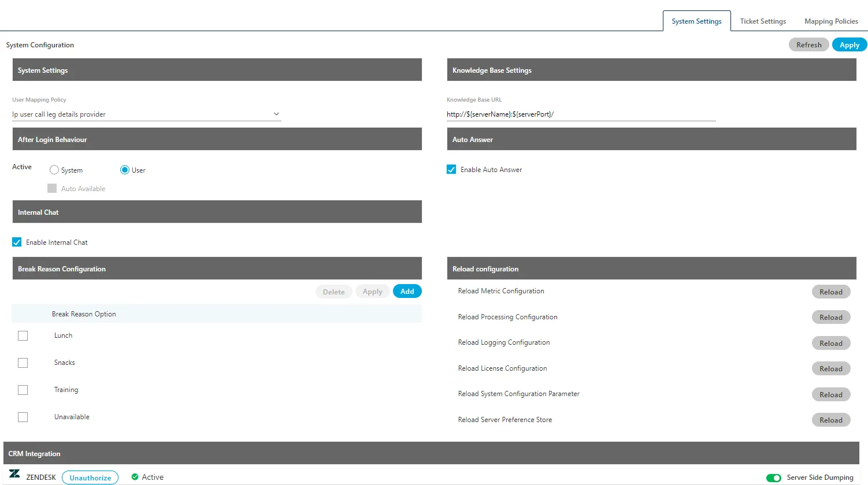The height and width of the screenshot is (485, 868).
Task: Reload System Configuration Parameter
Action: pyautogui.click(x=831, y=395)
